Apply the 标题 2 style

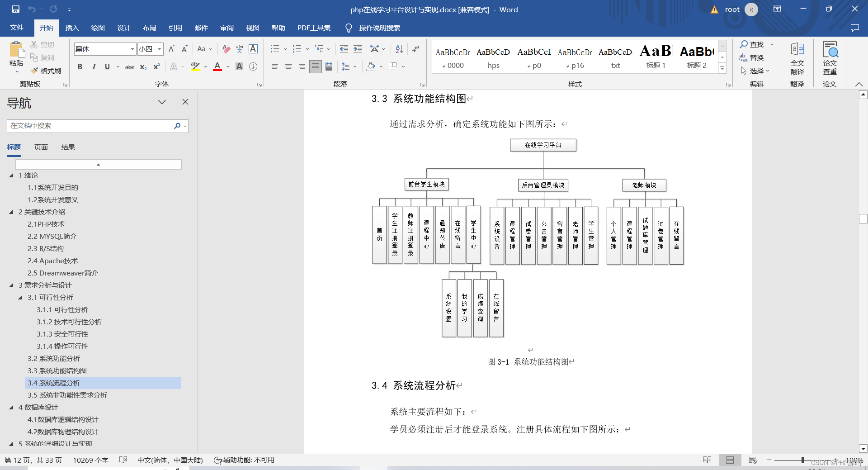[697, 57]
